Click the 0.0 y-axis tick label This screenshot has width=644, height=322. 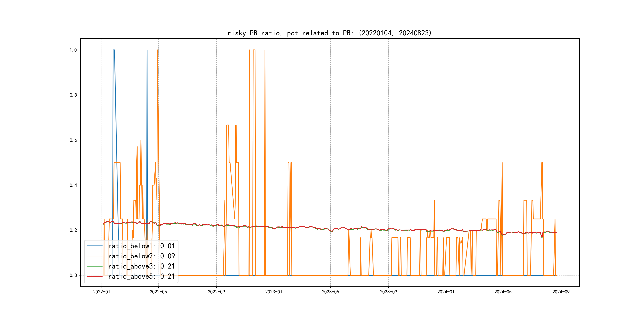(73, 275)
